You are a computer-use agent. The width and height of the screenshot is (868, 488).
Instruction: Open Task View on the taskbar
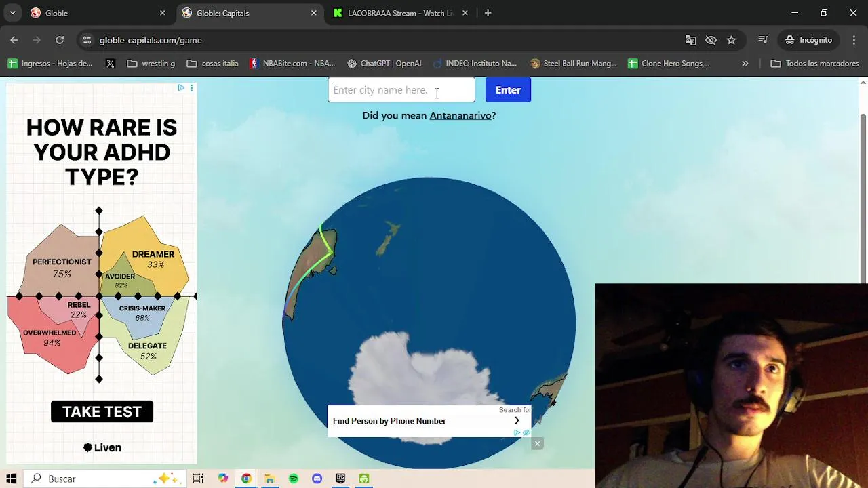click(x=198, y=479)
